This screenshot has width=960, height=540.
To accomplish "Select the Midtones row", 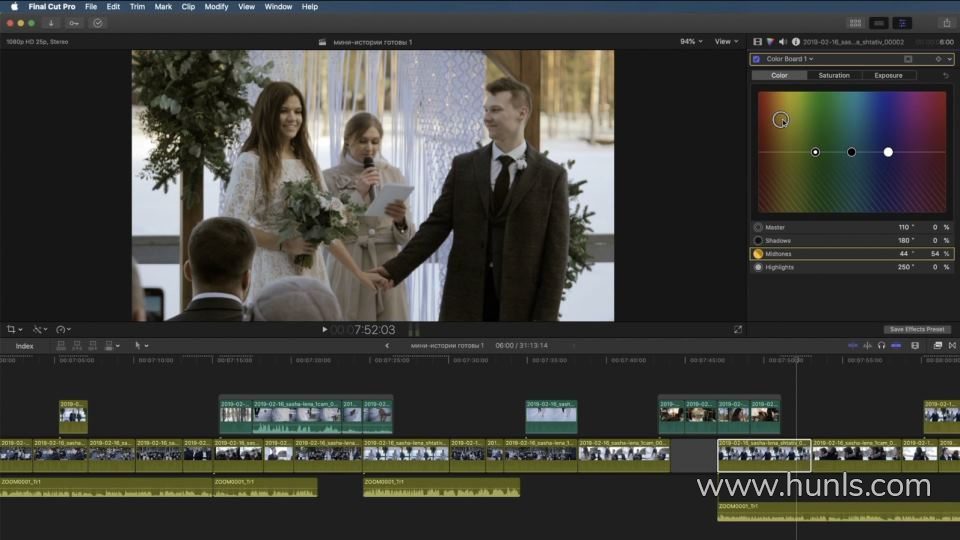I will (852, 253).
